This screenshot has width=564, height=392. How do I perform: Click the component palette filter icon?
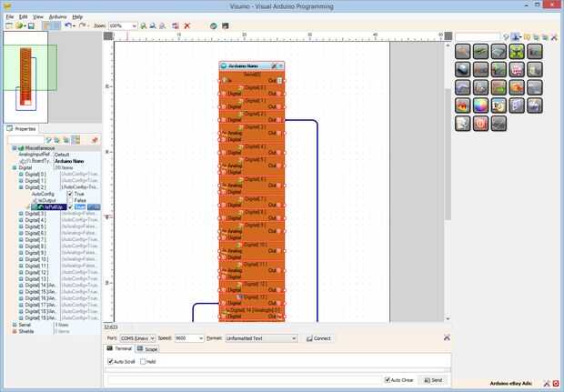[x=506, y=37]
